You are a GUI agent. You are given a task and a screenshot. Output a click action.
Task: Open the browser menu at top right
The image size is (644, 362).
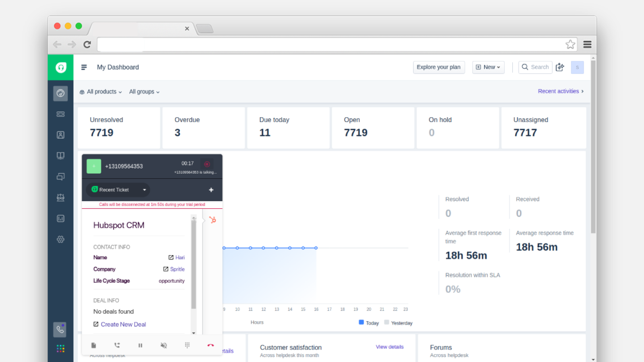click(x=587, y=44)
